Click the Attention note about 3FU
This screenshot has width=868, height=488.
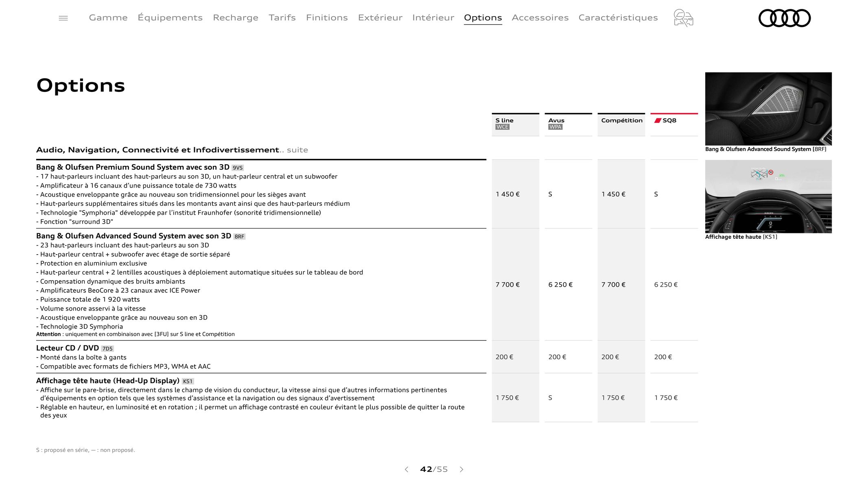[136, 334]
